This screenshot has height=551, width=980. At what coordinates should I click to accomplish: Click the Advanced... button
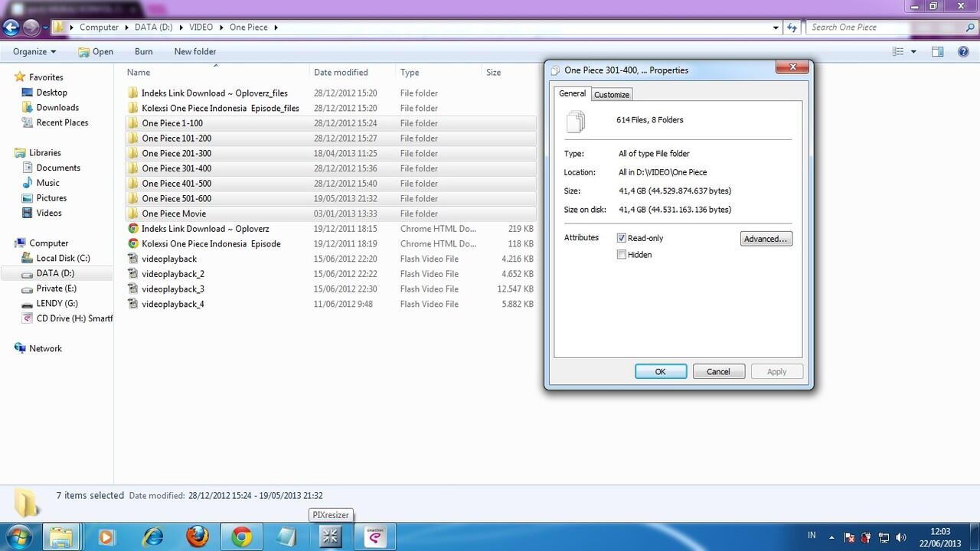[766, 239]
